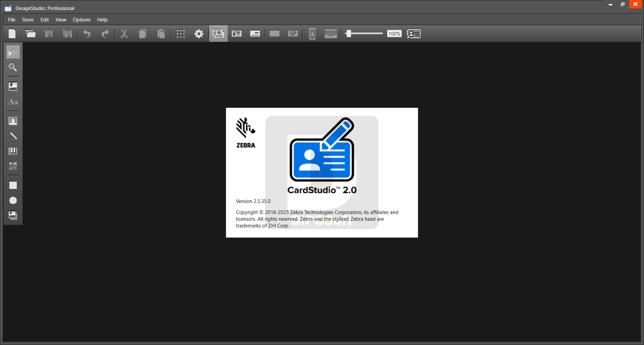Select the ellipse shape tool
The height and width of the screenshot is (345, 644).
[x=13, y=200]
